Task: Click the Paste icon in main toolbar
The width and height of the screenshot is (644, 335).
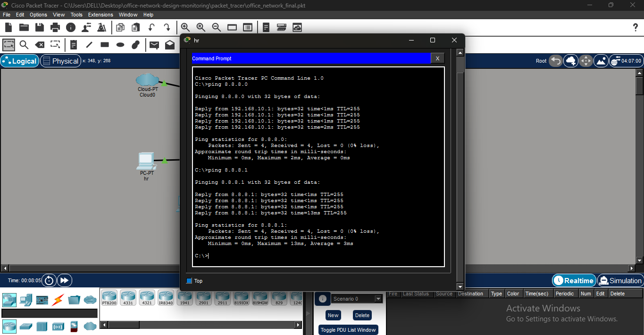Action: coord(136,27)
